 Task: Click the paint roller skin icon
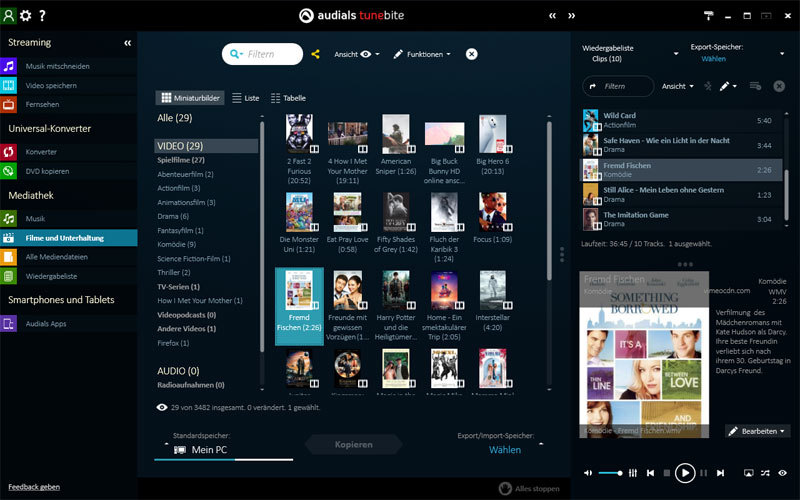(709, 15)
